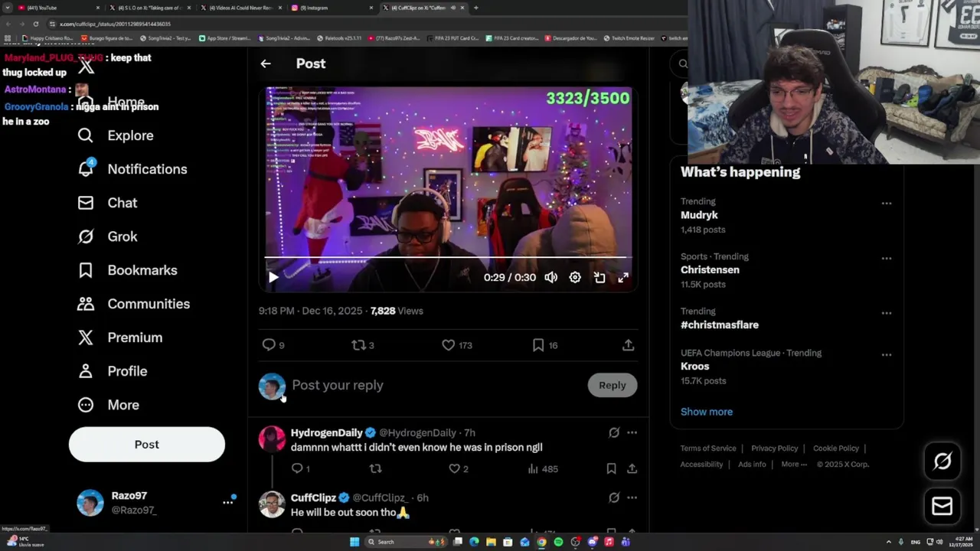The height and width of the screenshot is (551, 980).
Task: Open the Terms of Service link
Action: [x=708, y=448]
